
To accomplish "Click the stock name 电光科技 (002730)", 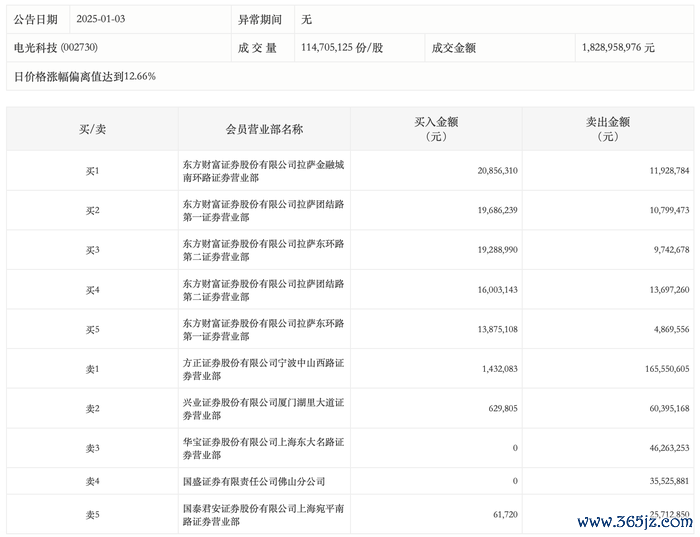I will pyautogui.click(x=56, y=48).
